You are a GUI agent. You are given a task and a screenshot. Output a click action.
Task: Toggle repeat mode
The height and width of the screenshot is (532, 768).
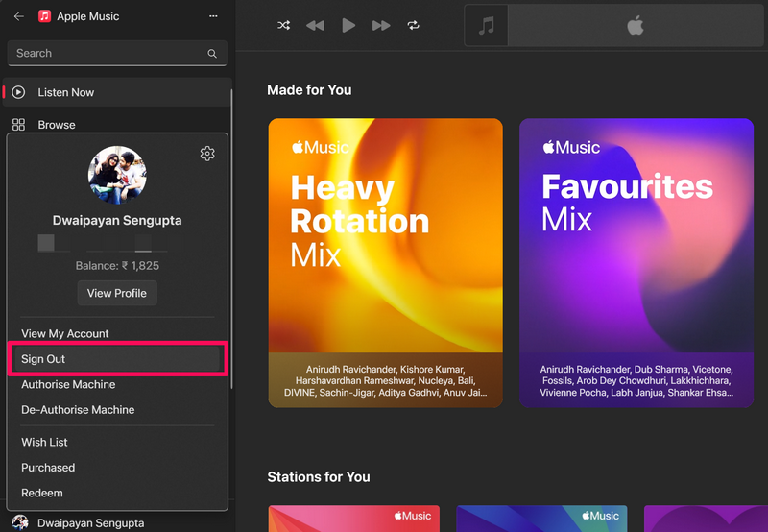(x=414, y=25)
